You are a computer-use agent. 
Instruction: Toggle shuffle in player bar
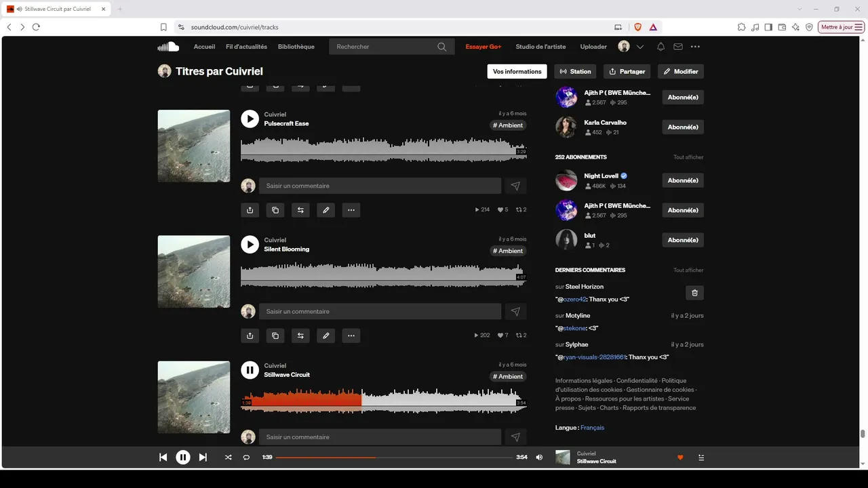[x=228, y=457]
